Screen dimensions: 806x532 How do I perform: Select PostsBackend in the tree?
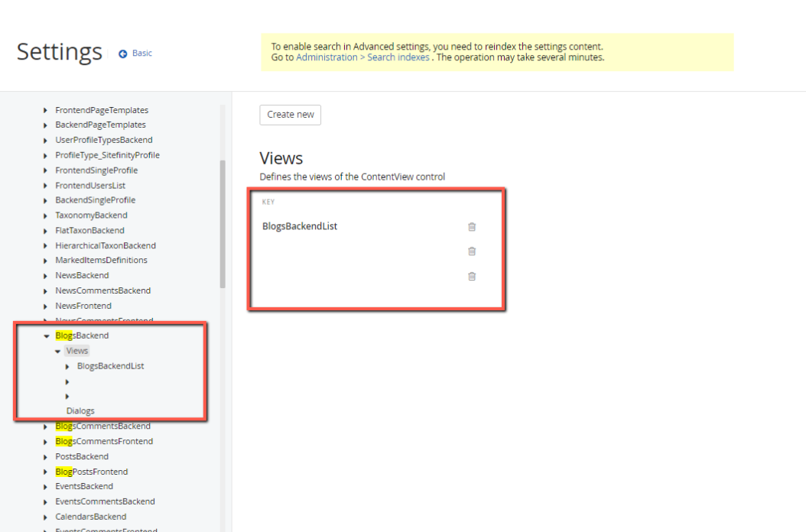82,456
